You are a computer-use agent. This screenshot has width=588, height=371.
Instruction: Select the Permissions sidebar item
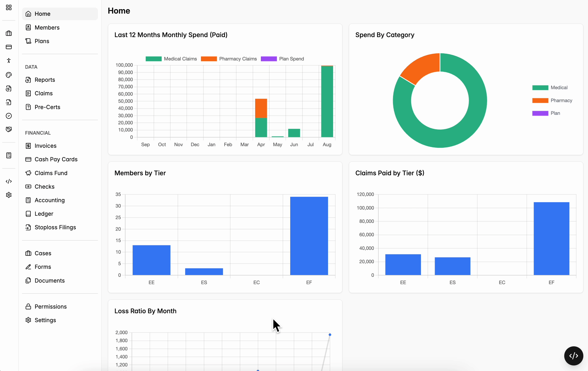[x=51, y=307]
